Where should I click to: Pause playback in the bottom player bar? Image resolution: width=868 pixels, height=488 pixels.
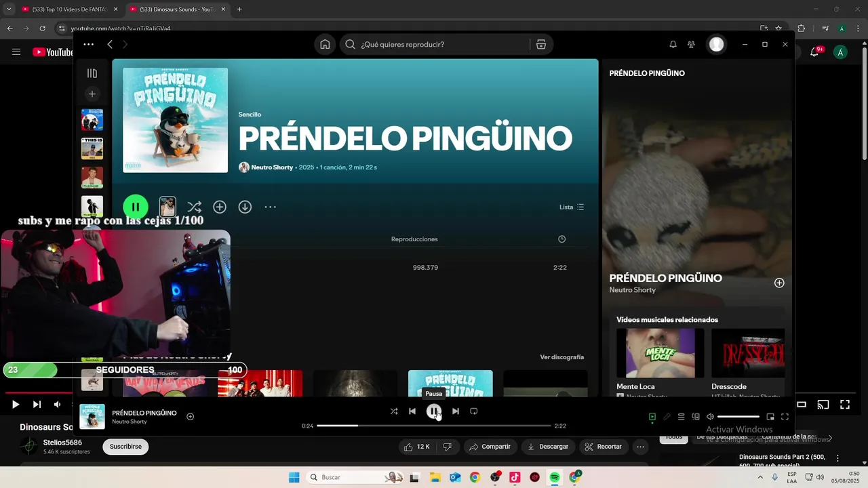pyautogui.click(x=433, y=411)
